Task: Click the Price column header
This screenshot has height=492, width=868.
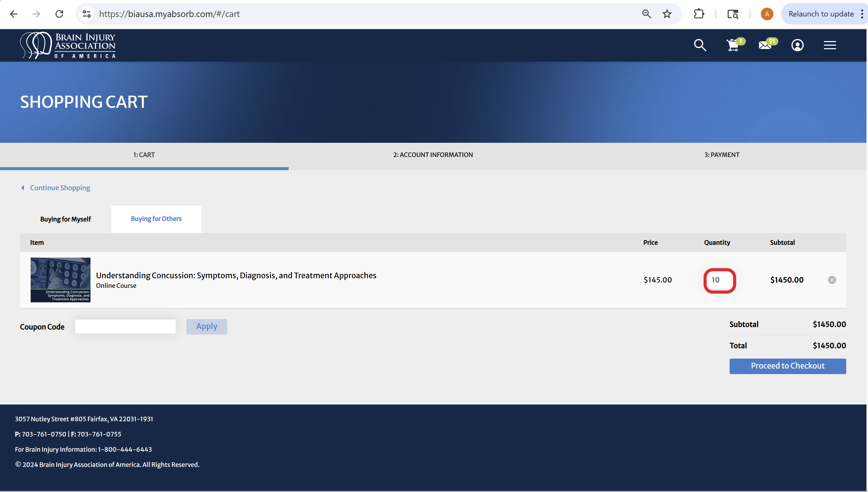Action: pyautogui.click(x=651, y=242)
